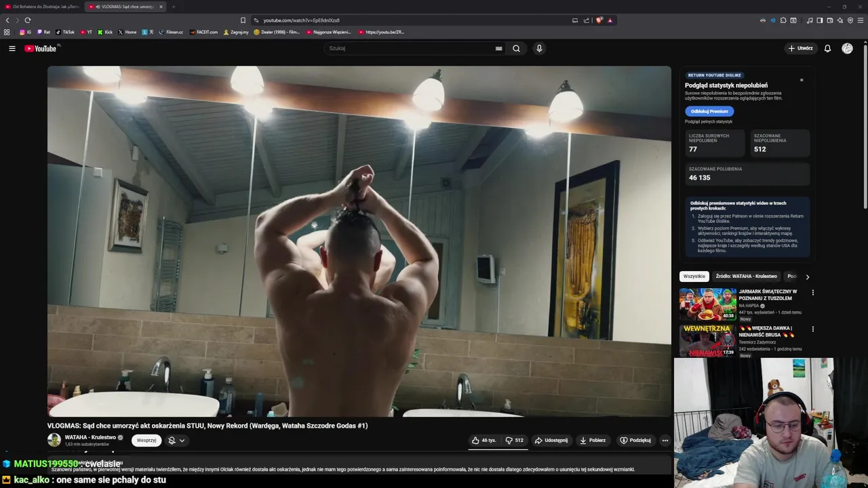Start voice search with the microphone

click(539, 48)
